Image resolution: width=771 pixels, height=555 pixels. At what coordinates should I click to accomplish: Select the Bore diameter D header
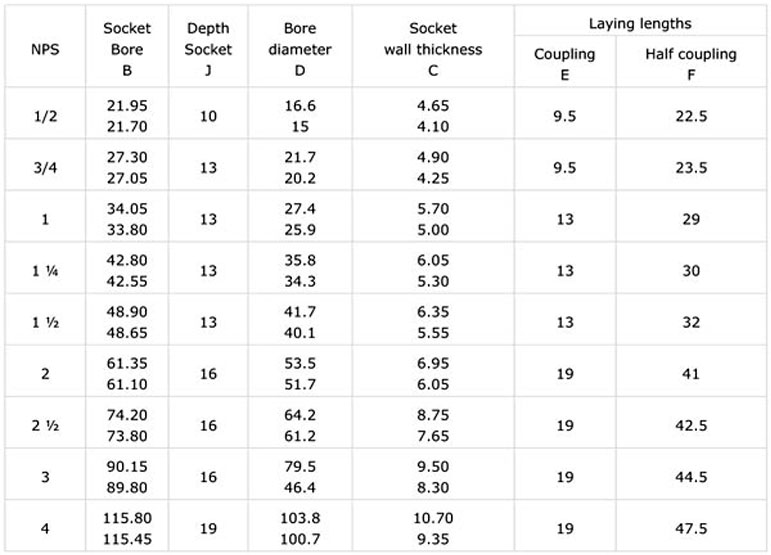[x=300, y=49]
